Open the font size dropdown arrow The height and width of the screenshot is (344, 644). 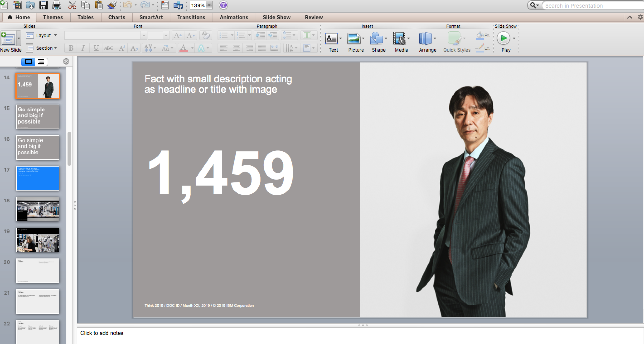click(166, 36)
